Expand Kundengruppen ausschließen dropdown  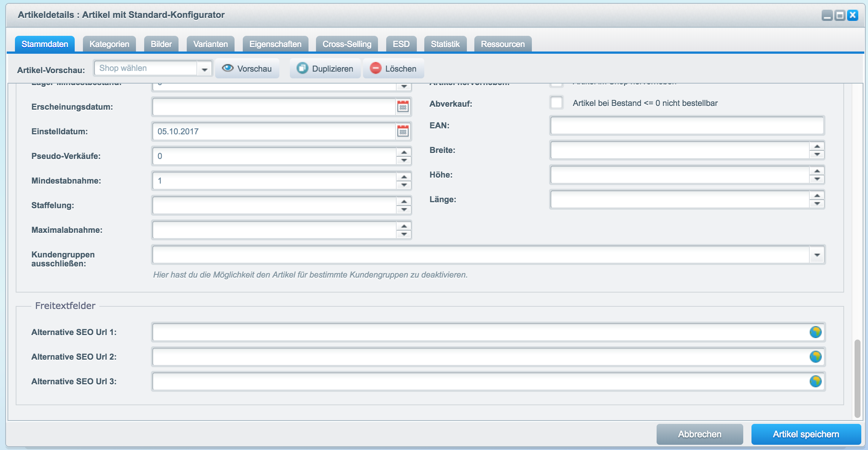pos(817,255)
